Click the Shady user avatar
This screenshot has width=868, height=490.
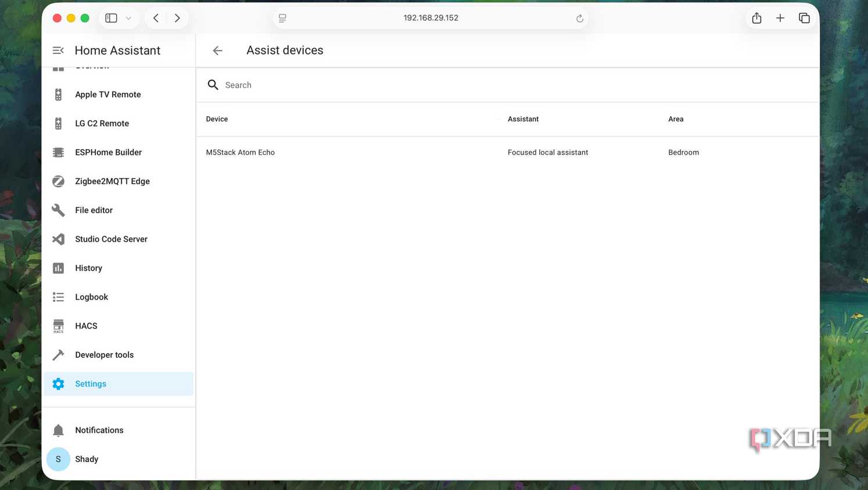(x=58, y=459)
